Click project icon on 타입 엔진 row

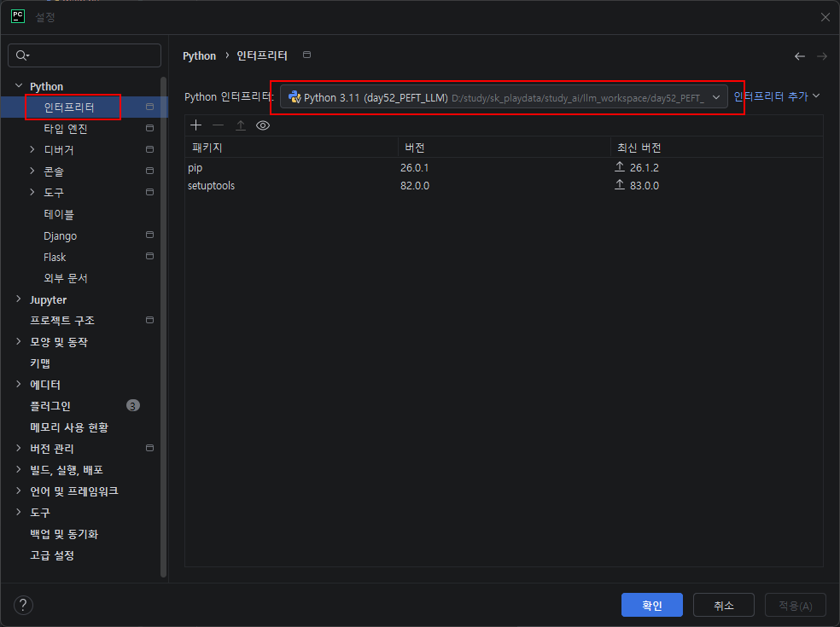pos(150,128)
